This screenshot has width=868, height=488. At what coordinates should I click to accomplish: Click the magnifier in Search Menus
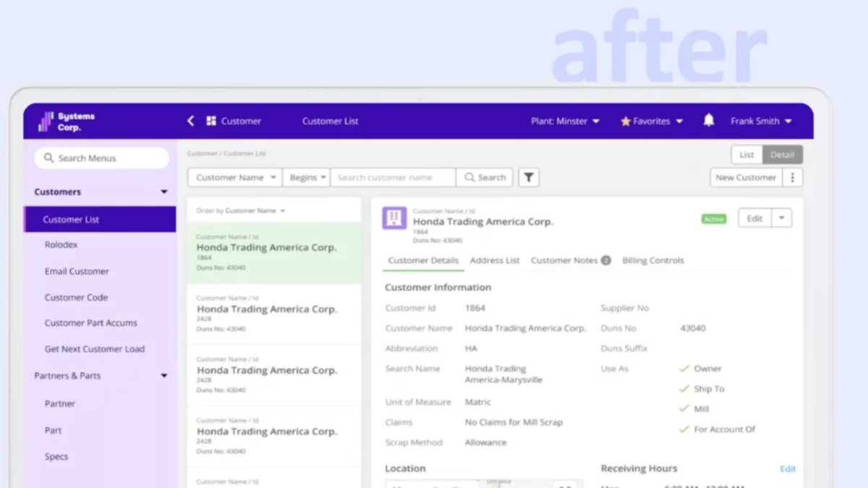tap(48, 158)
